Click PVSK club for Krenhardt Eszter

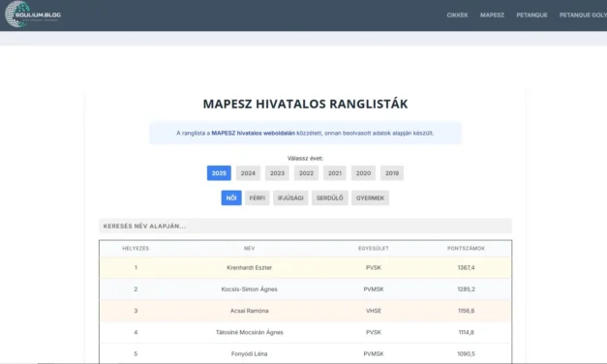pos(374,267)
